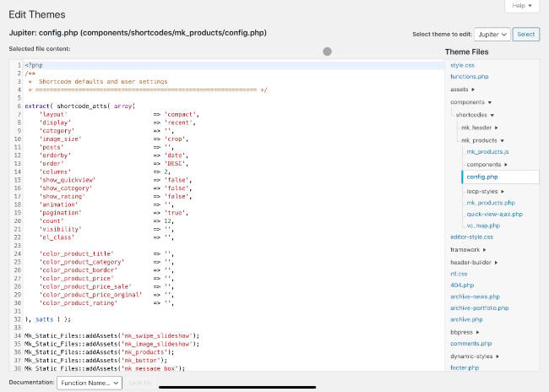The image size is (549, 392).
Task: Expand the dynamic-styles folder
Action: 475,357
